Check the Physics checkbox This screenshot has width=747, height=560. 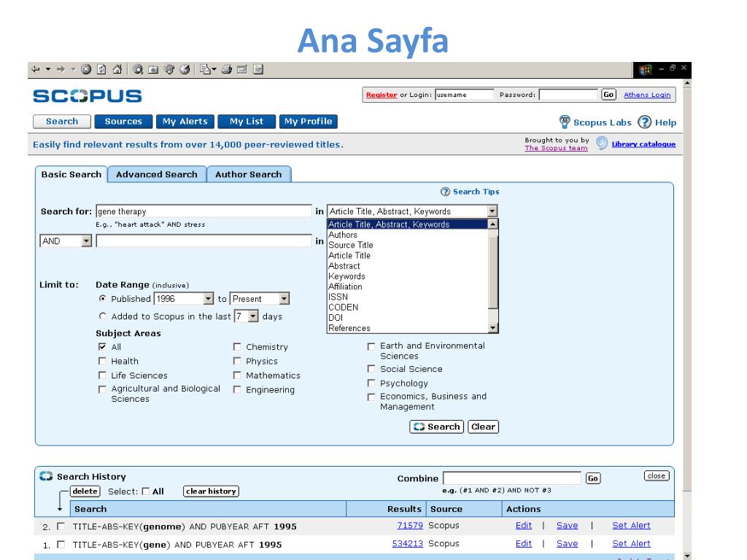pos(237,361)
